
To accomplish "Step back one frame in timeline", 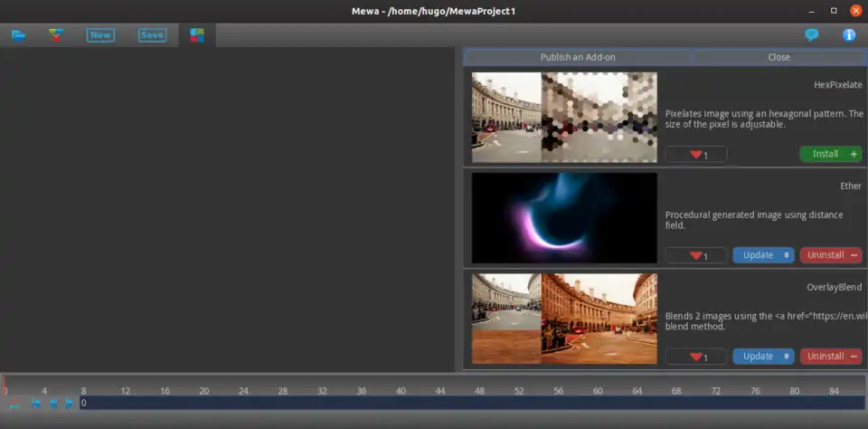I will pyautogui.click(x=53, y=404).
